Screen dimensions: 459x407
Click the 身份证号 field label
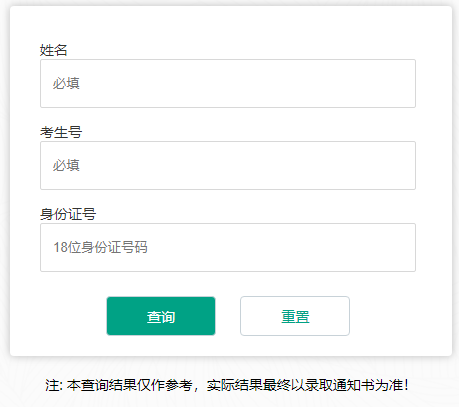[x=68, y=214]
